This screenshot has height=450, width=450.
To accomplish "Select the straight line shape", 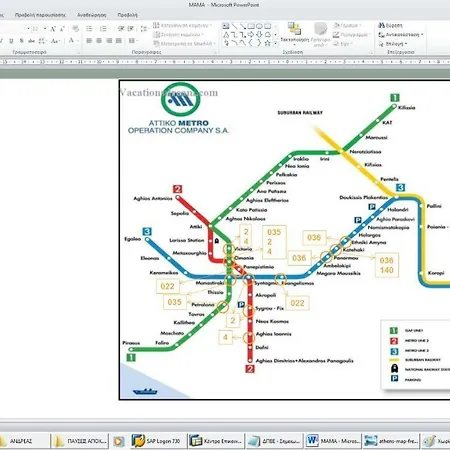I will tap(234, 26).
